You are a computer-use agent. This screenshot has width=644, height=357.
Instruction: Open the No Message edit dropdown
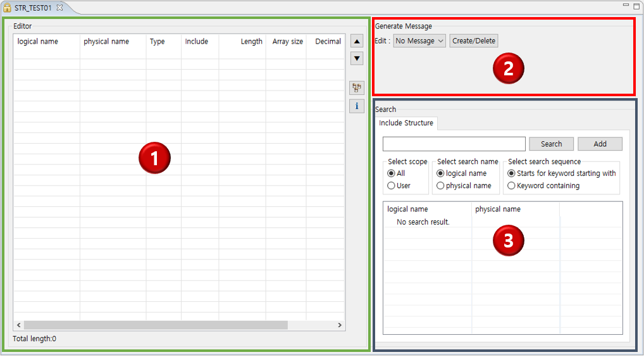[419, 41]
